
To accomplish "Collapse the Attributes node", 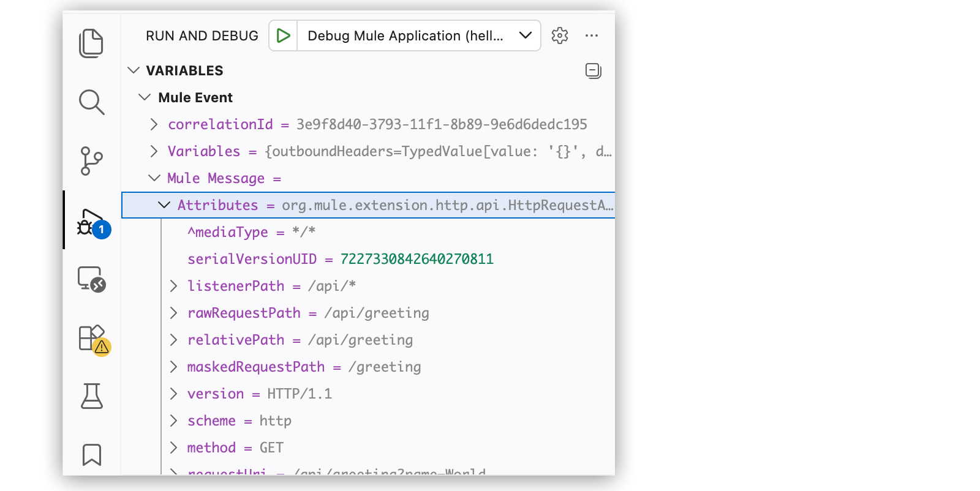I will (x=164, y=205).
